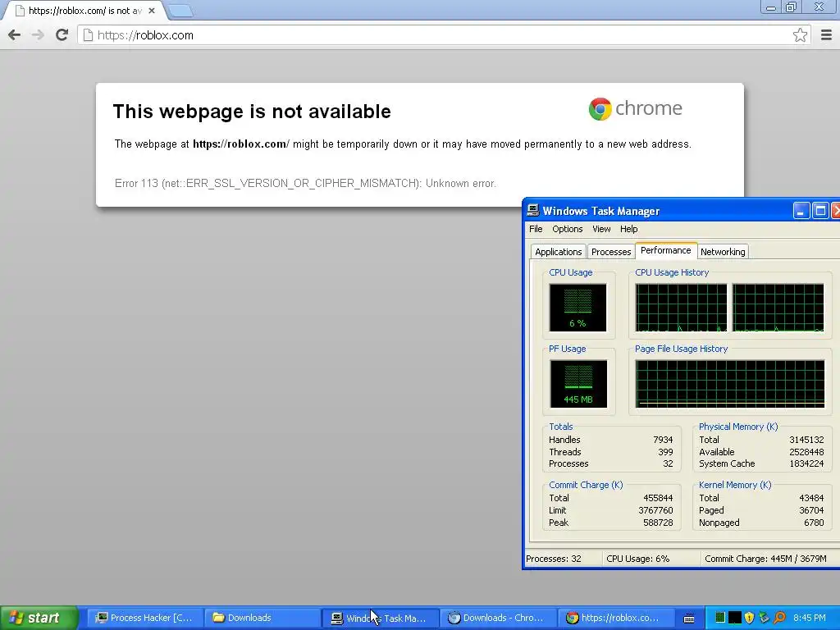Switch to the Networking tab

coord(723,252)
